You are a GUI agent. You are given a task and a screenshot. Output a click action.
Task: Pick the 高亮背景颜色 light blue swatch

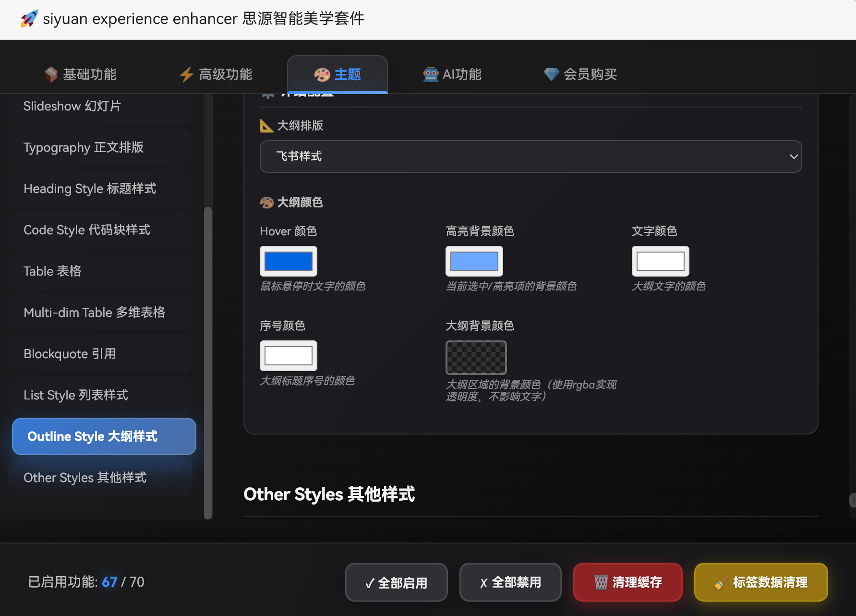pyautogui.click(x=474, y=261)
